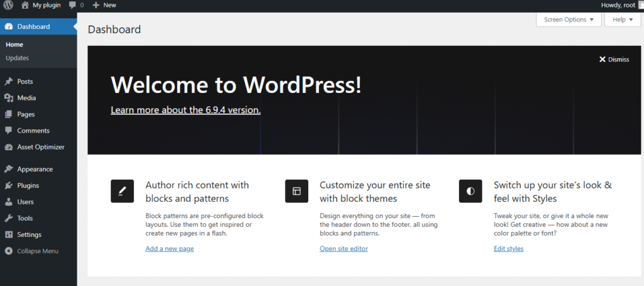Image resolution: width=644 pixels, height=286 pixels.
Task: Click the Appearance paintbrush icon in sidebar
Action: [8, 169]
